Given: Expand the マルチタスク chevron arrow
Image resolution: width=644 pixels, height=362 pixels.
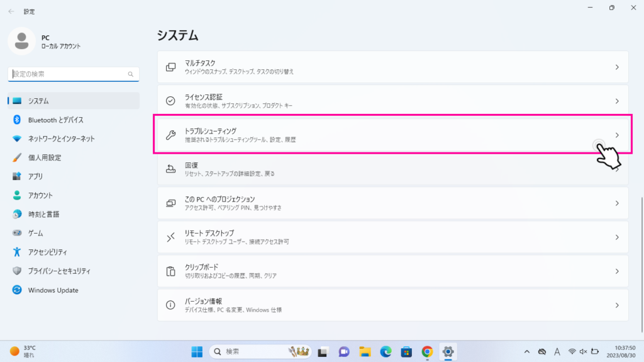Looking at the screenshot, I should click(x=617, y=67).
